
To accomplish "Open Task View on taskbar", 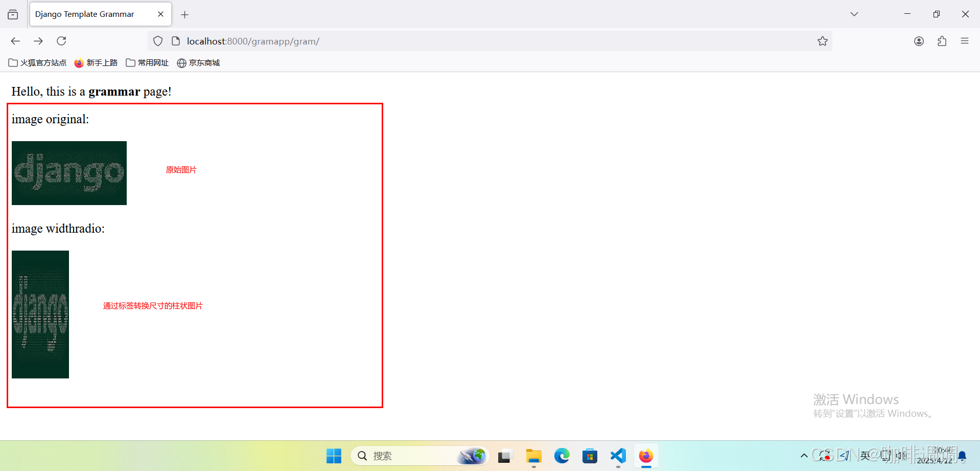I will point(505,456).
